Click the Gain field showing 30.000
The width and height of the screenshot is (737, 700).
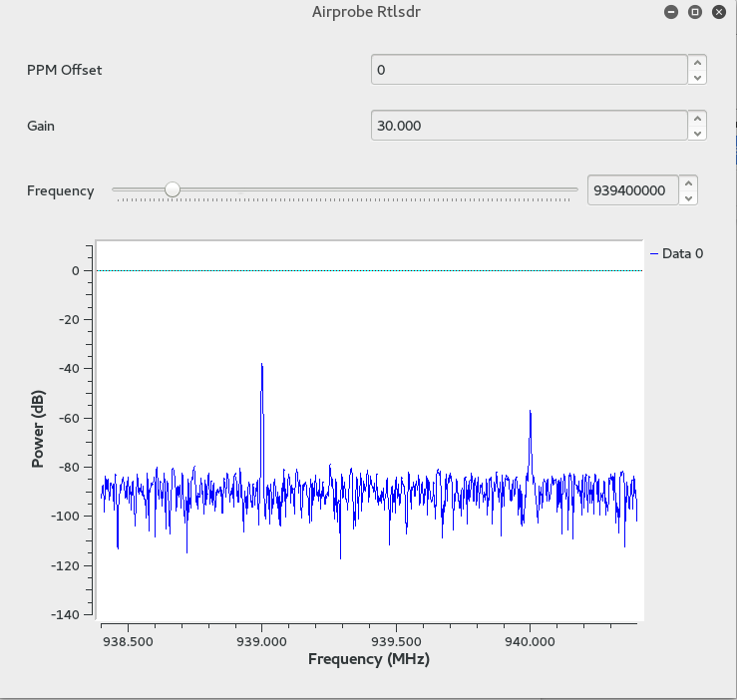pyautogui.click(x=530, y=126)
